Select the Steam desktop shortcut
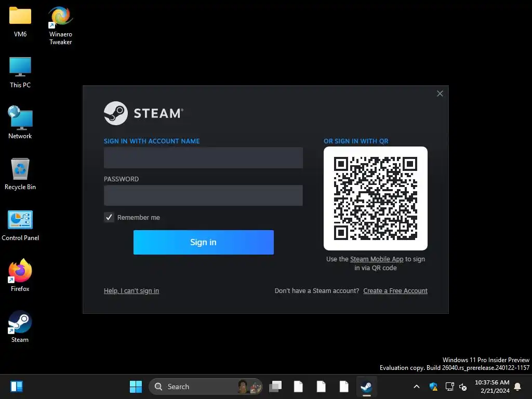Viewport: 532px width, 399px height. [x=20, y=326]
